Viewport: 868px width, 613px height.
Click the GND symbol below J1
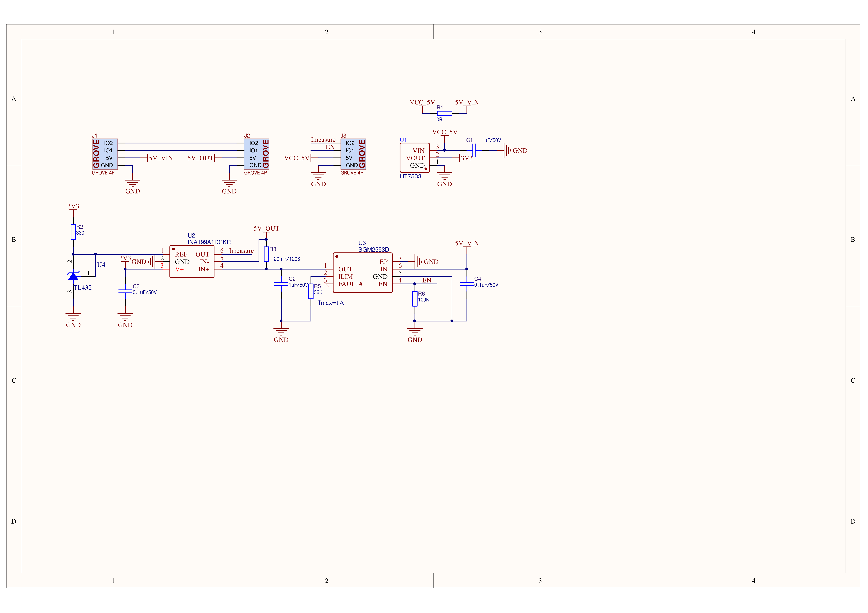[x=133, y=184]
